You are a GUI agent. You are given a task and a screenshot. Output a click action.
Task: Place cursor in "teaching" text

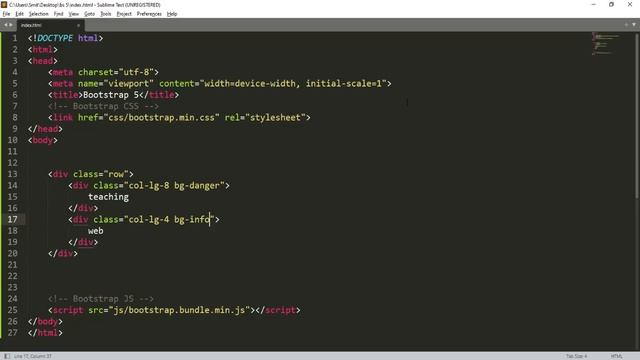pos(108,197)
